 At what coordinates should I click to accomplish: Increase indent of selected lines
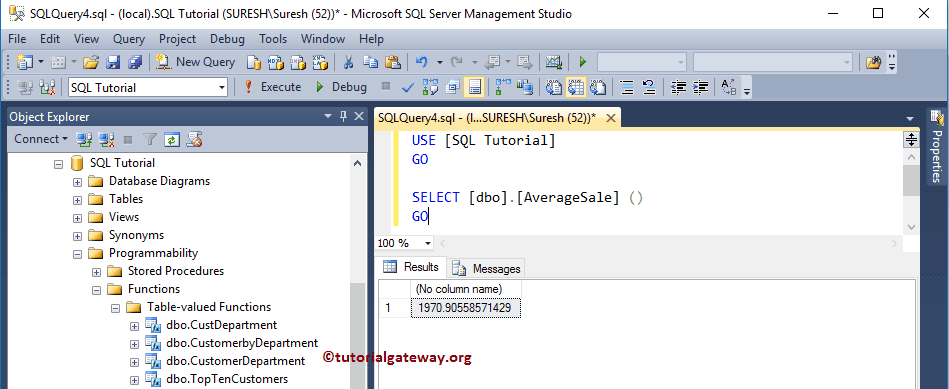click(x=700, y=88)
